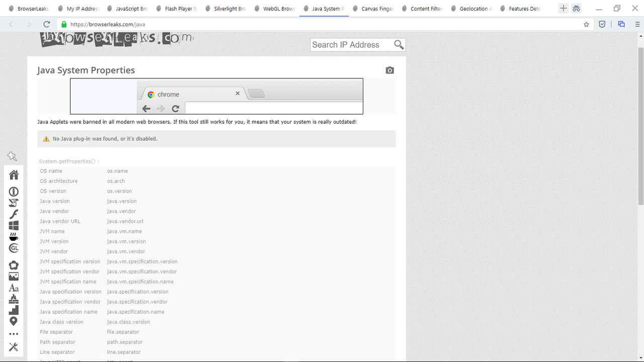Open the Aa fonts icon in sidebar

[x=14, y=288]
